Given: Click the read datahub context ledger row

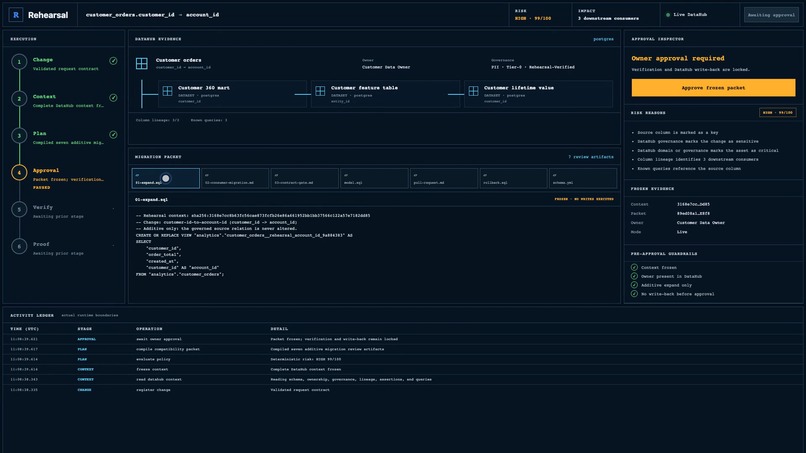Looking at the screenshot, I should coord(402,379).
